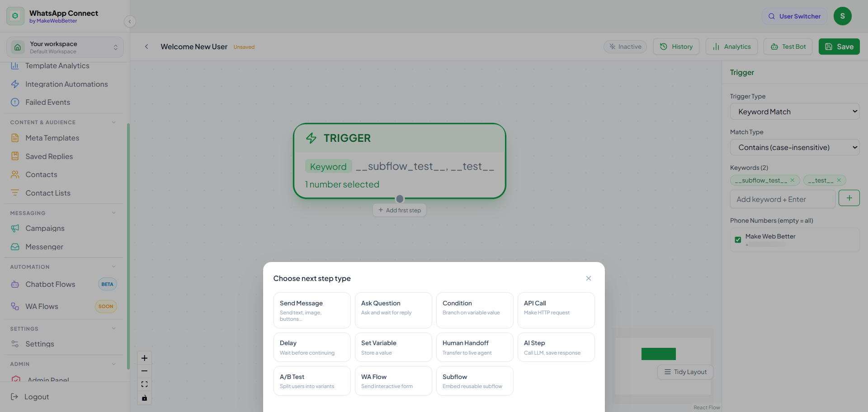Open the Trigger Type dropdown
Viewport: 868px width, 412px height.
click(795, 112)
